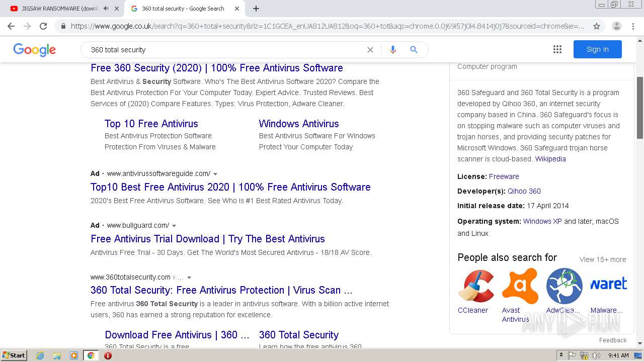Open the media player taskbar icon
Viewport: 644px width, 362px height.
pyautogui.click(x=73, y=355)
